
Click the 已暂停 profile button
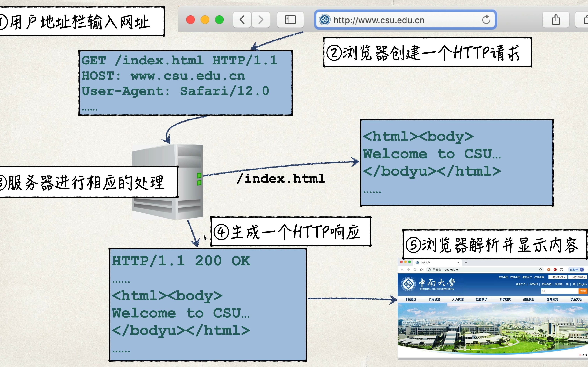pos(577,270)
